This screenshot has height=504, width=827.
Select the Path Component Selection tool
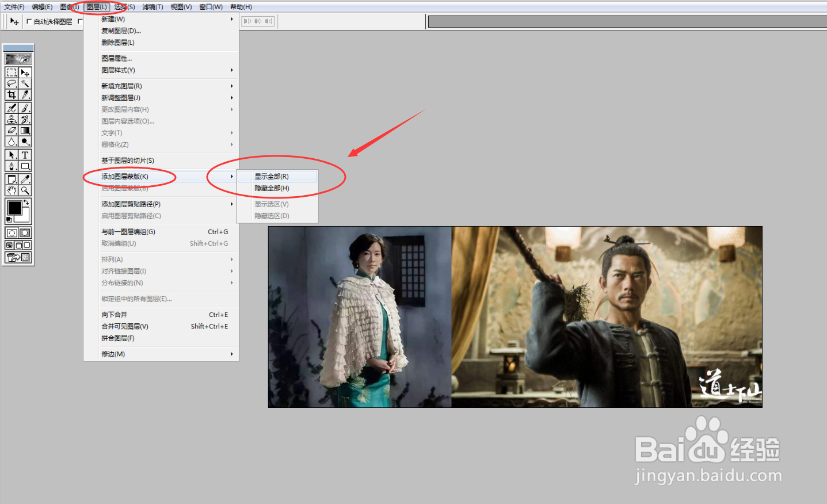click(12, 155)
